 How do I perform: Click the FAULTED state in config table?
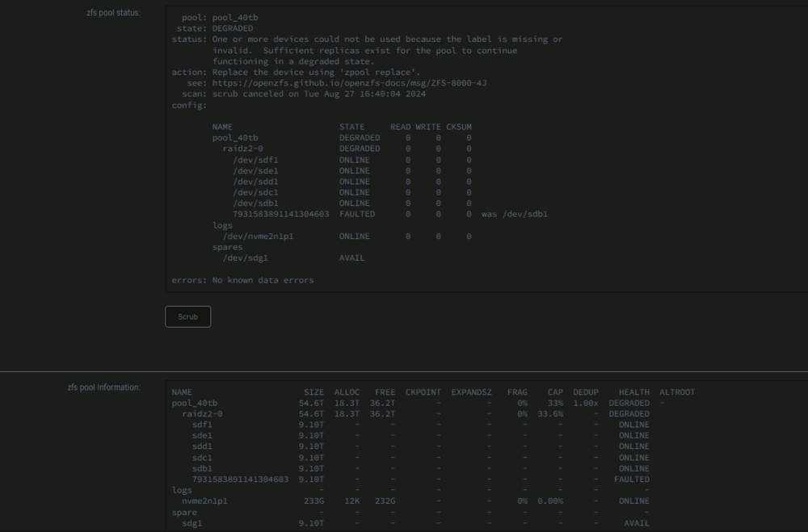tap(357, 214)
